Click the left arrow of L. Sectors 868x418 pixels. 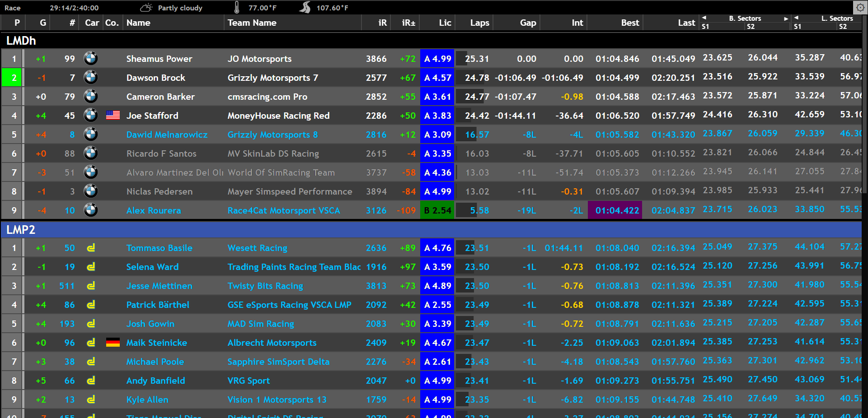click(796, 18)
